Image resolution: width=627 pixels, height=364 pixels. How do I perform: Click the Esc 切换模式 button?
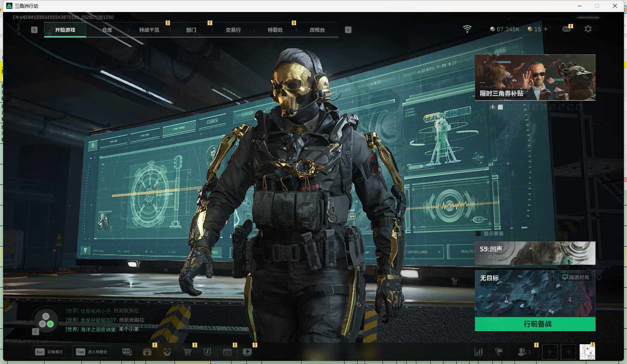[49, 352]
